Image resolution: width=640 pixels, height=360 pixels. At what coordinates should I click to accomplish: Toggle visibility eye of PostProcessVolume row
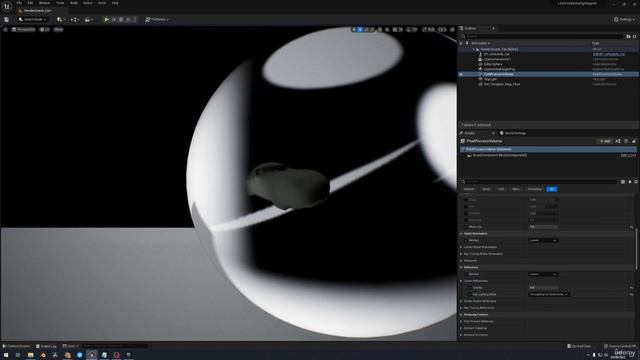click(x=461, y=74)
